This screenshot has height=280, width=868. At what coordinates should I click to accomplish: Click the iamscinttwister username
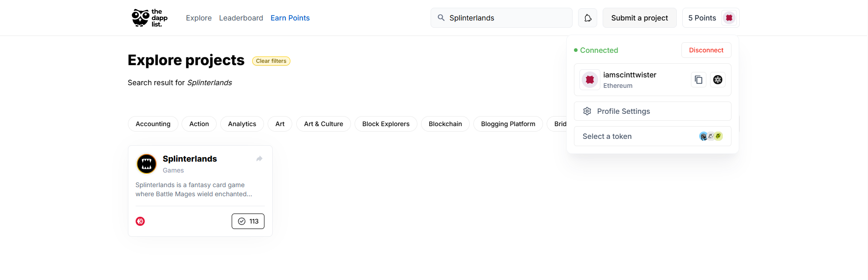[x=630, y=75]
